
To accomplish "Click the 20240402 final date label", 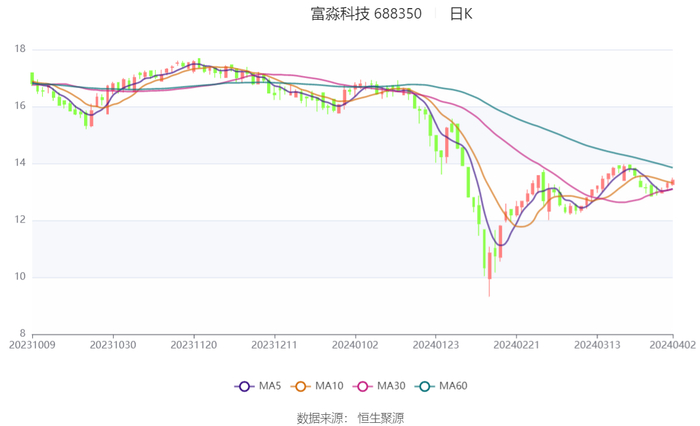I will tap(671, 344).
